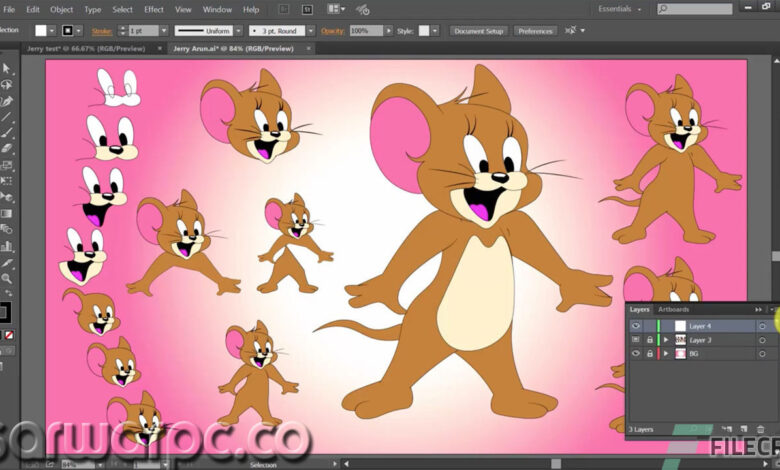
Task: Click the Arrange Documents icon
Action: click(x=333, y=9)
